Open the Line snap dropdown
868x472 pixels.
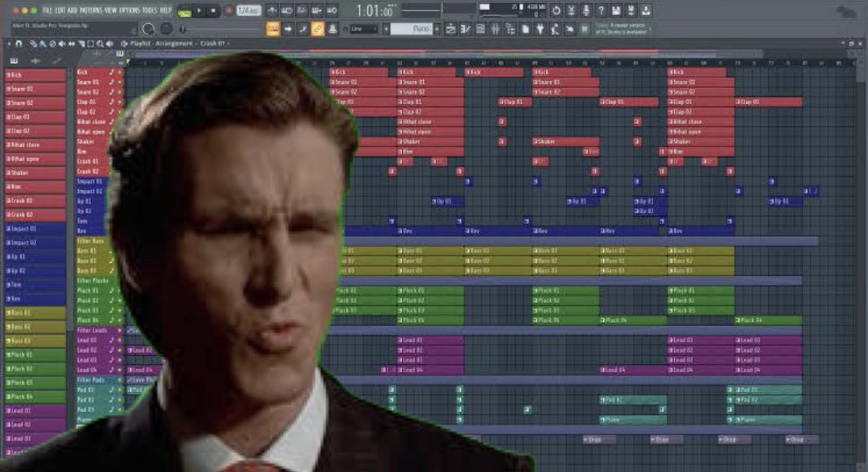(364, 29)
